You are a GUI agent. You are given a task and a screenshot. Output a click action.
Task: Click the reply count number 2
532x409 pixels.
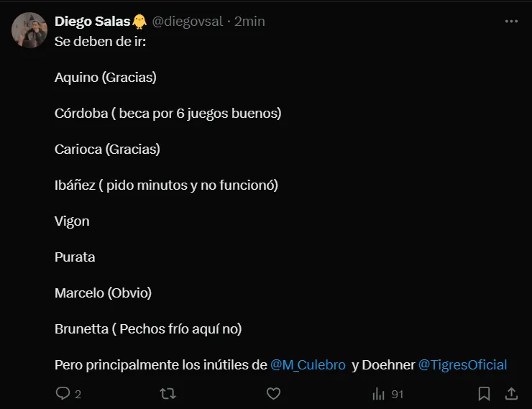pyautogui.click(x=78, y=394)
